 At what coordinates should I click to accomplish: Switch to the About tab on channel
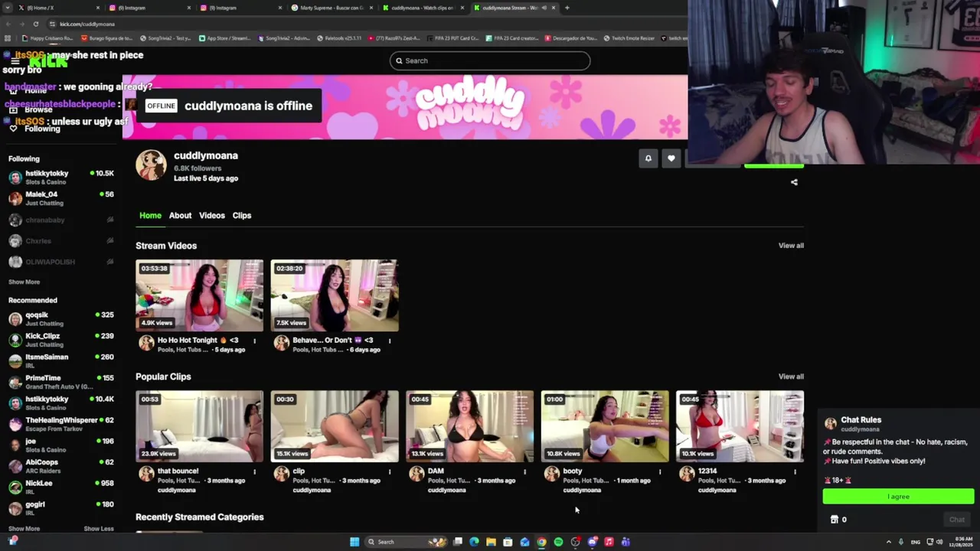(180, 215)
